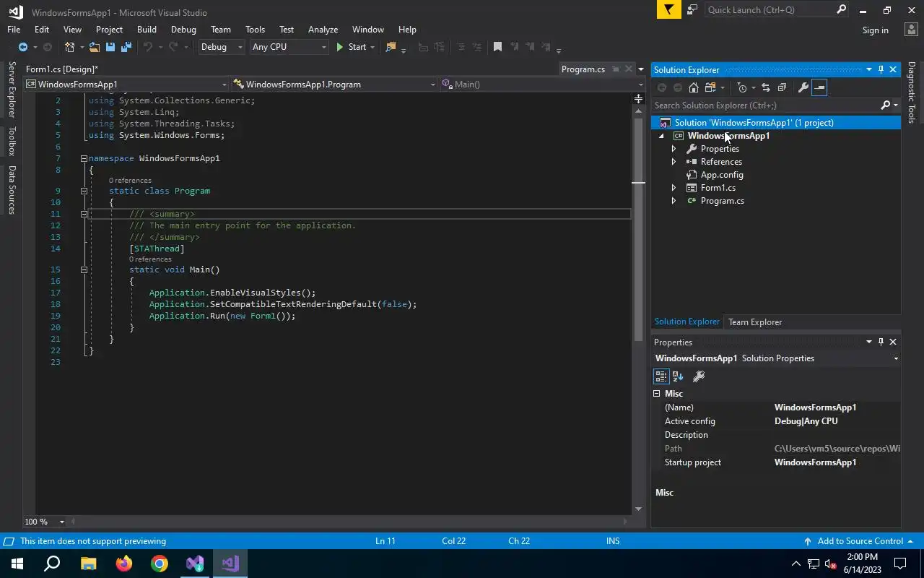This screenshot has width=924, height=578.
Task: Open File Explorer from the taskbar
Action: (88, 564)
